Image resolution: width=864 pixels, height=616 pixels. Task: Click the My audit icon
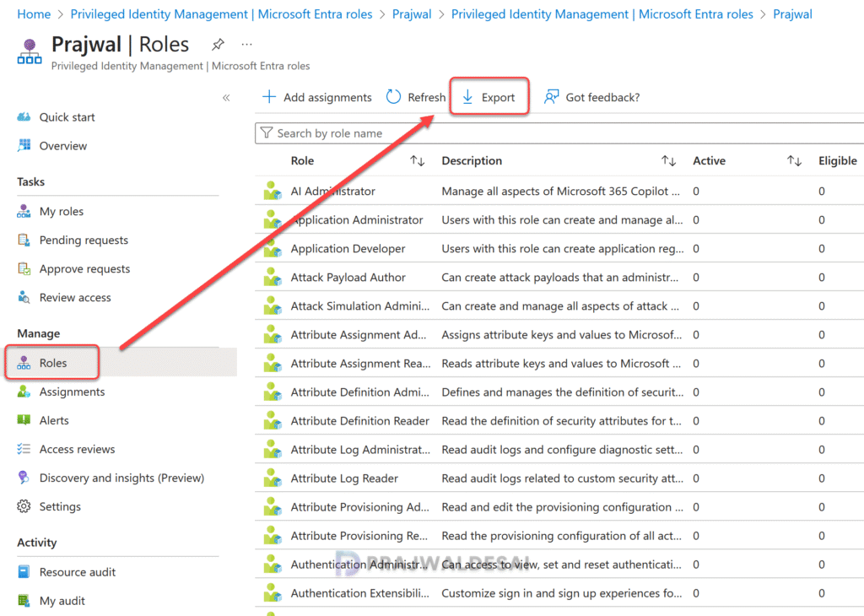(24, 600)
